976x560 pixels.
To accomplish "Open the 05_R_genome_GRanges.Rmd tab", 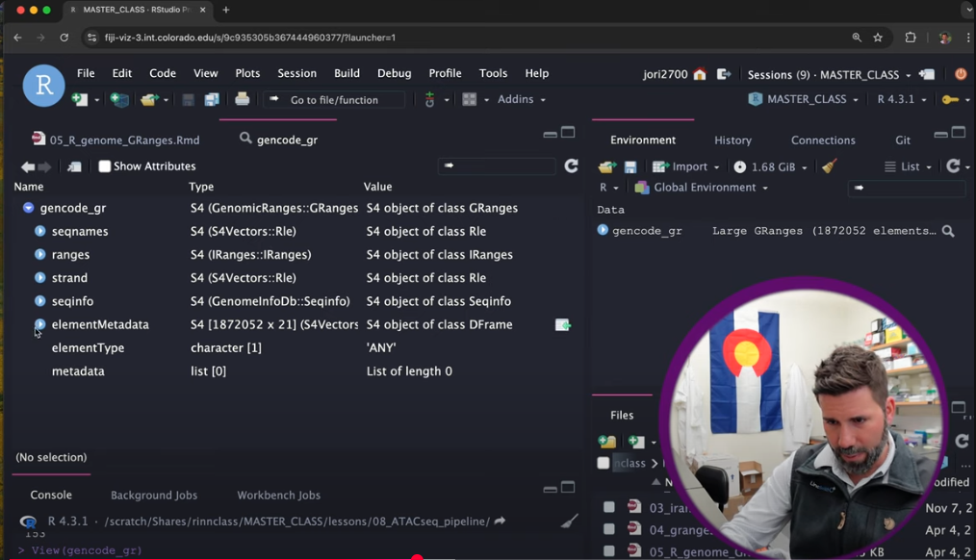I will (116, 140).
